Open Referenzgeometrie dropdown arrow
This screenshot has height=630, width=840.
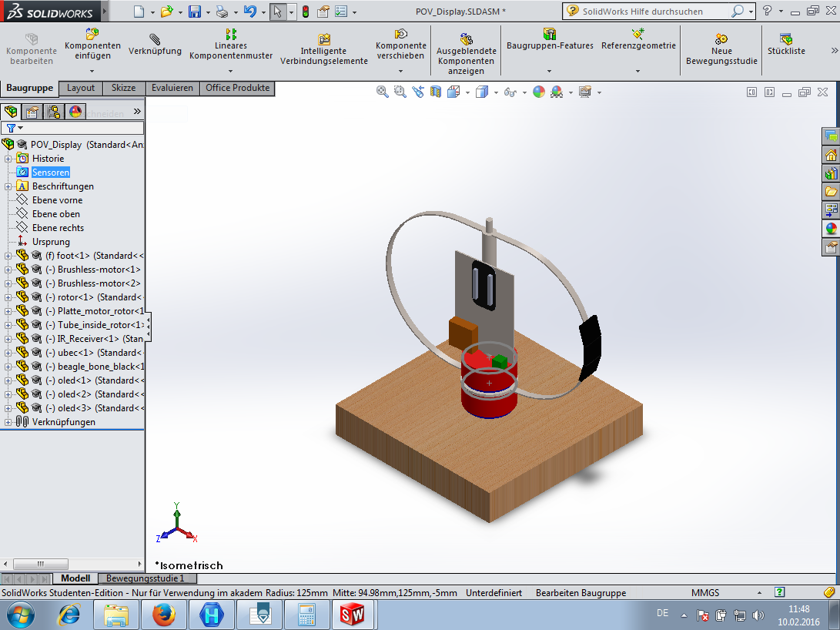click(x=638, y=71)
